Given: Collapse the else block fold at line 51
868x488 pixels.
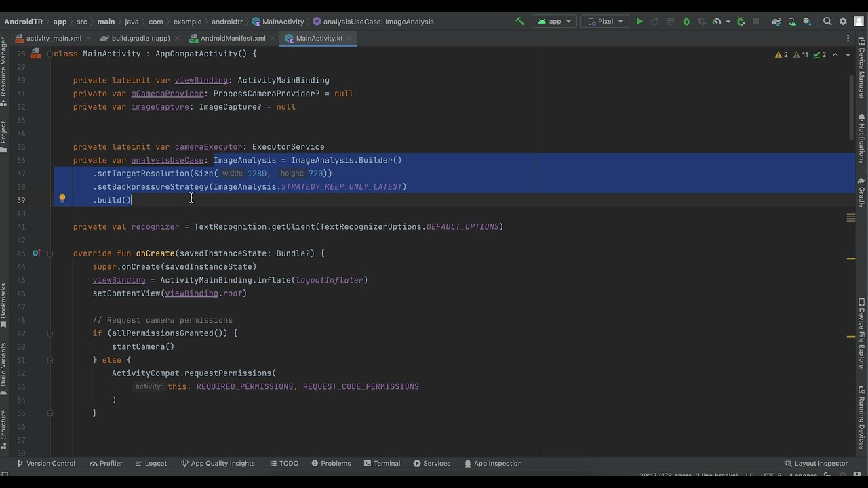Looking at the screenshot, I should (50, 360).
